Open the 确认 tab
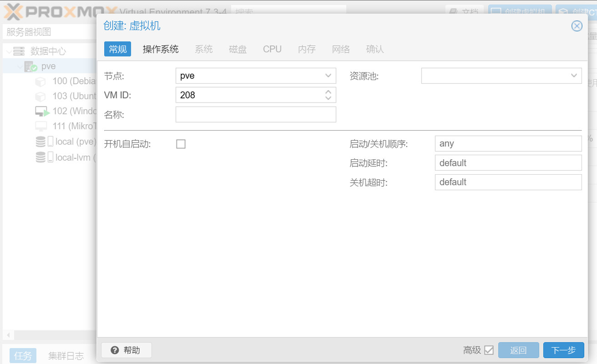The height and width of the screenshot is (364, 597). point(375,49)
